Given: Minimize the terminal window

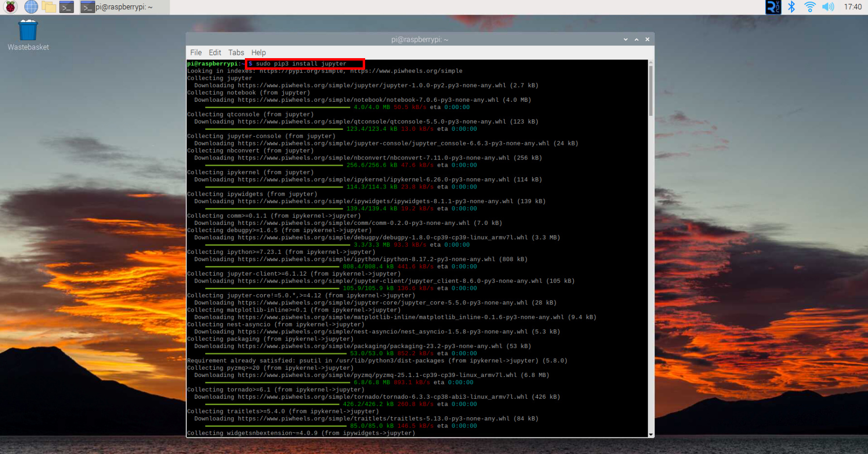Looking at the screenshot, I should [626, 39].
